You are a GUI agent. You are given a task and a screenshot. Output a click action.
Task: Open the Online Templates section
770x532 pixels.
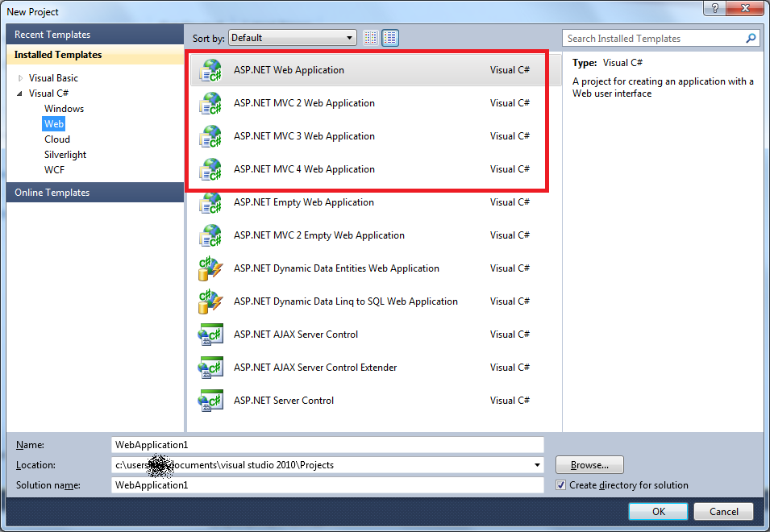tap(95, 193)
